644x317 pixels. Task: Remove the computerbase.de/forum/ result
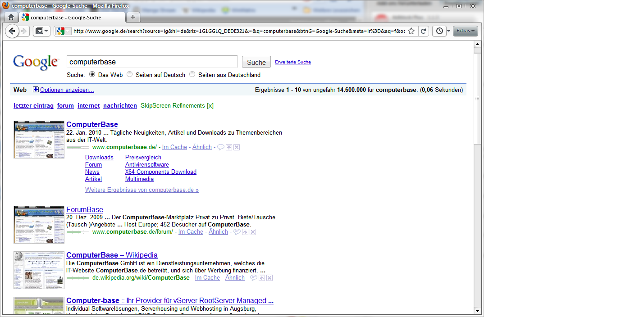click(253, 232)
